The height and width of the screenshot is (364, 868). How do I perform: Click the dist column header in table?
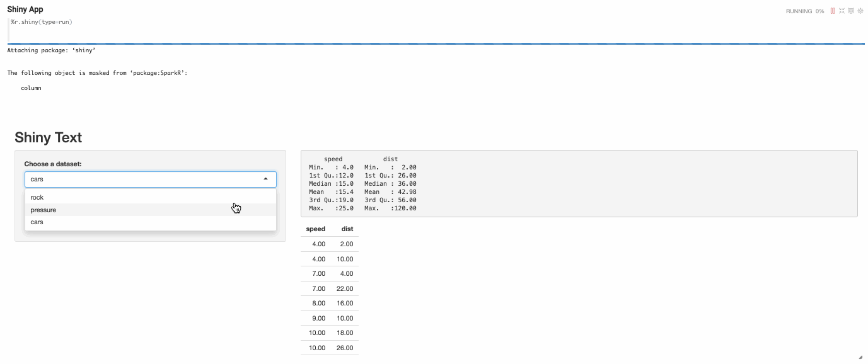pos(347,229)
